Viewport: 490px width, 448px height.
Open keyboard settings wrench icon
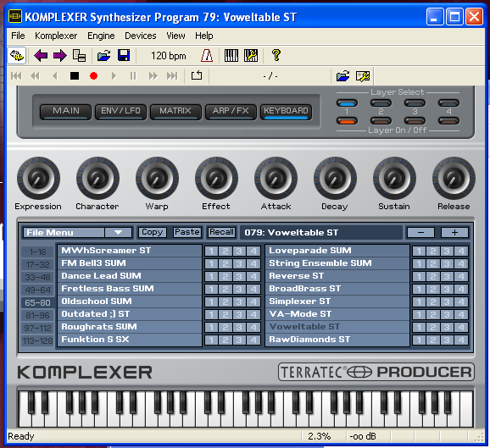251,56
